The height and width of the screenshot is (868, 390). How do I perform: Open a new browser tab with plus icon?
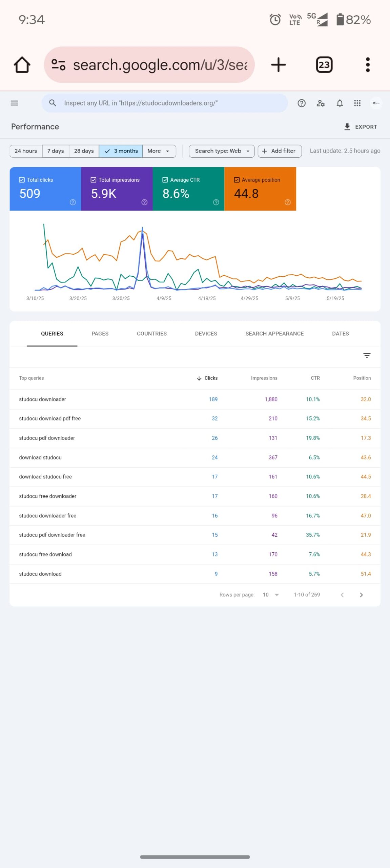[279, 64]
